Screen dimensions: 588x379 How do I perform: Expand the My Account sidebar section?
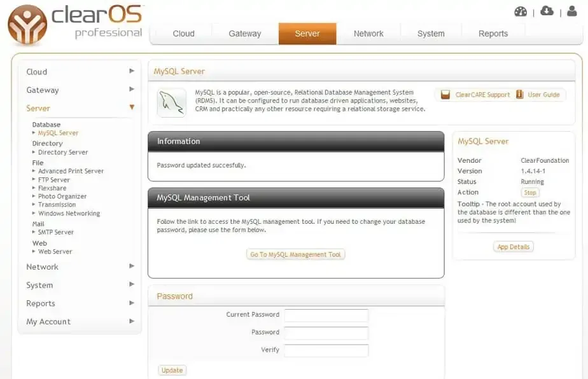(80, 322)
